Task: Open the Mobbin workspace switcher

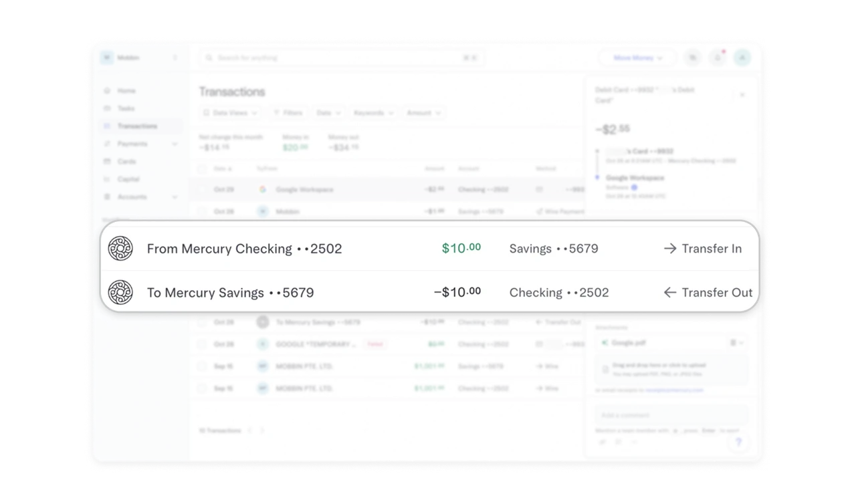Action: pos(140,58)
